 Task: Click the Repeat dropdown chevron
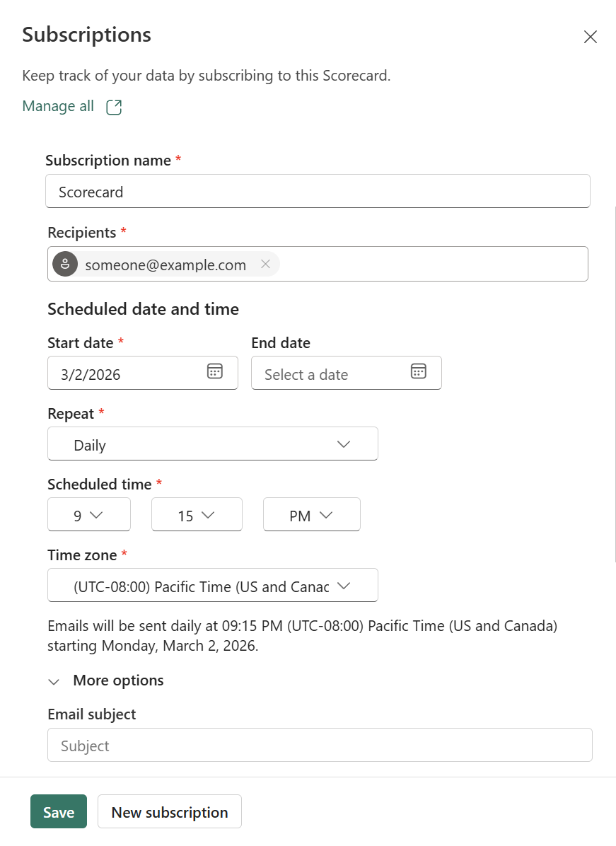[x=344, y=444]
